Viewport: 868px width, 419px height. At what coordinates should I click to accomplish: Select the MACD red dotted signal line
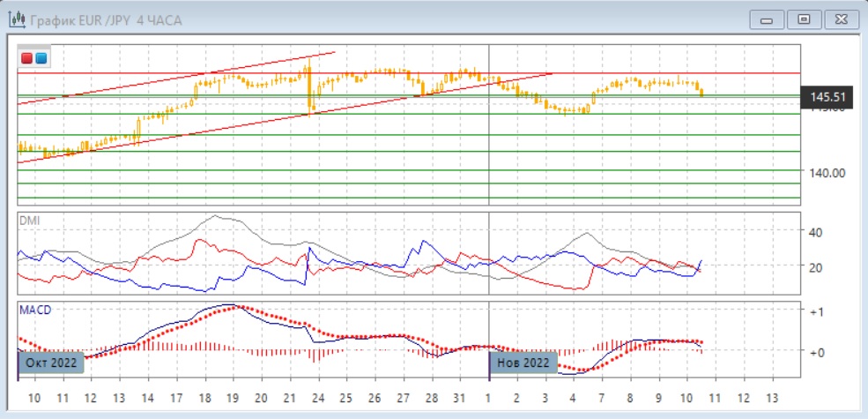coord(264,317)
